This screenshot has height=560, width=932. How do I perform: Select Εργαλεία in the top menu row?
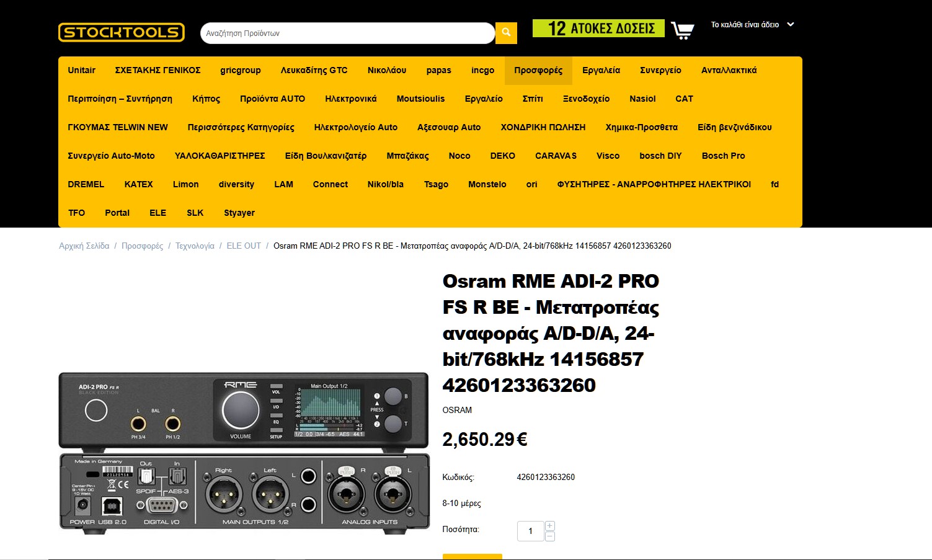tap(601, 70)
